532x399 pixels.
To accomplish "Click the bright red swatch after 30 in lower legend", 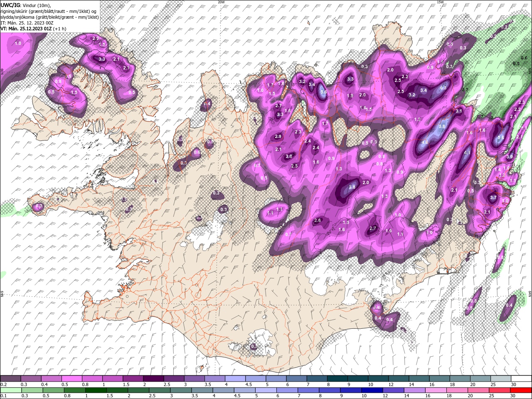I will point(521,390).
